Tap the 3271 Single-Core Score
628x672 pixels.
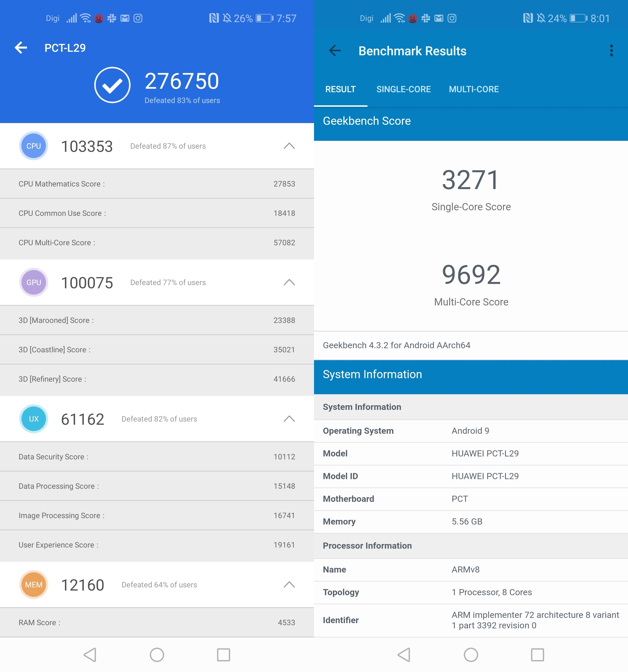pyautogui.click(x=471, y=180)
